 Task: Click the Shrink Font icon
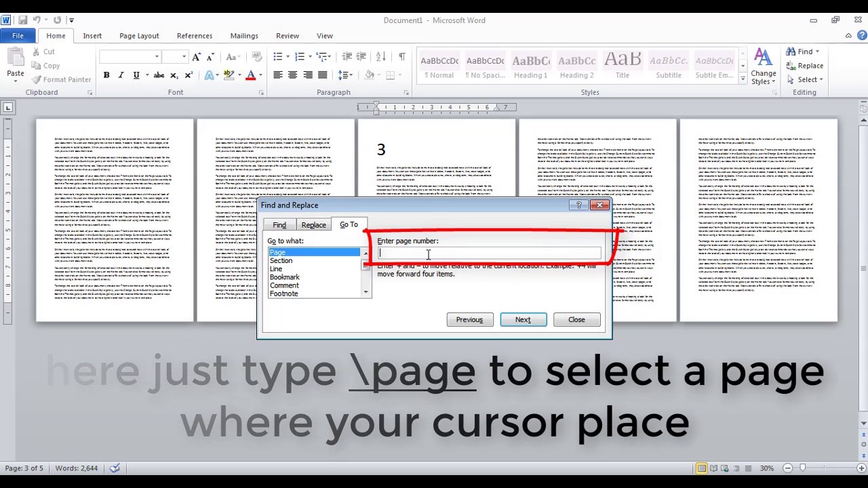coord(211,57)
